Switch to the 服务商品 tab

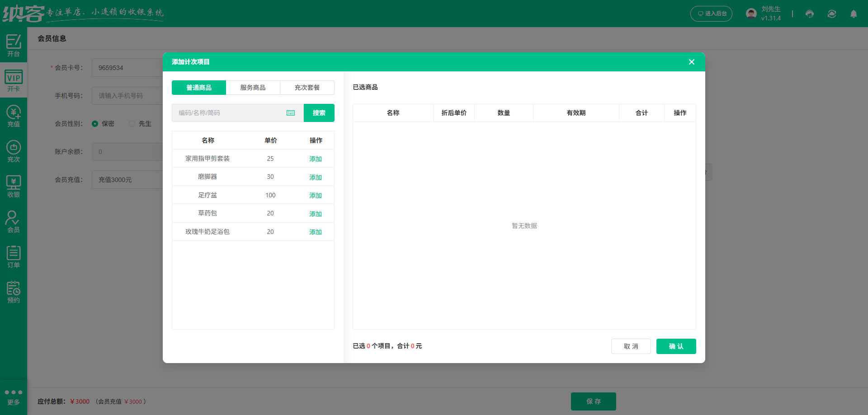[x=253, y=87]
